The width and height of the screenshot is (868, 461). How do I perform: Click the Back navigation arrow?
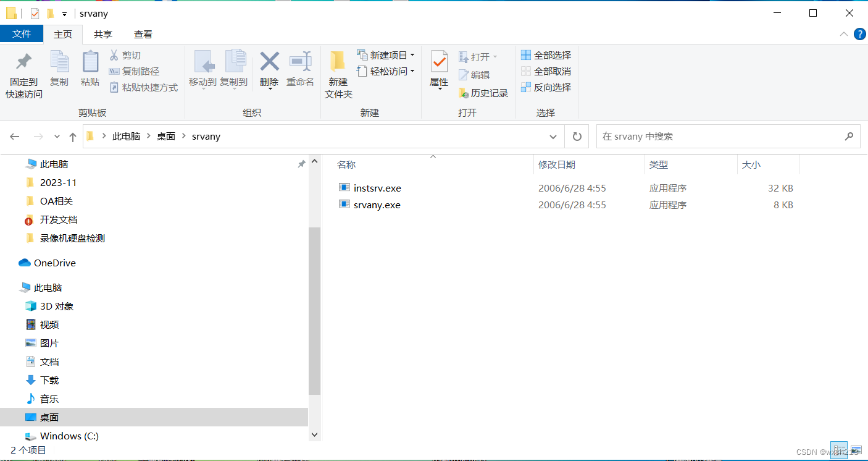coord(15,137)
